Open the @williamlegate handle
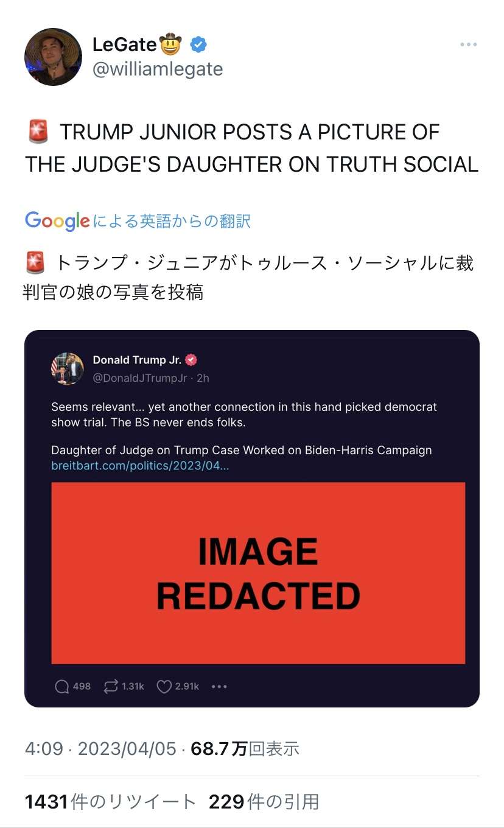The width and height of the screenshot is (504, 828). click(x=158, y=69)
